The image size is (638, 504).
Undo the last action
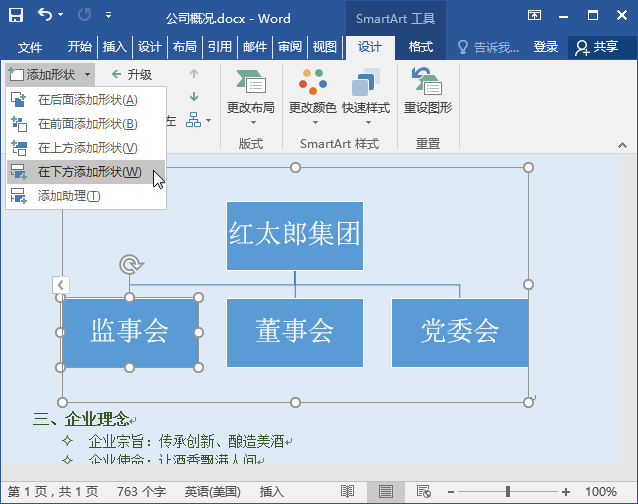45,15
